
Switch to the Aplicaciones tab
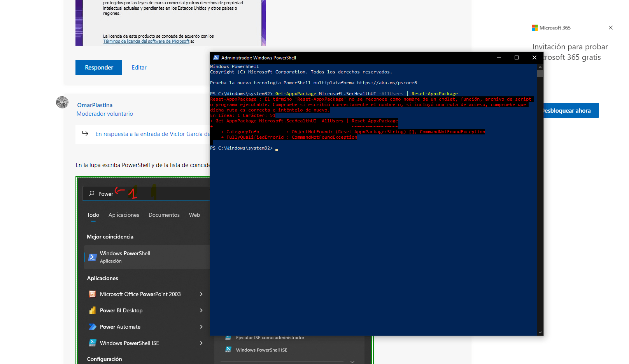(x=124, y=215)
